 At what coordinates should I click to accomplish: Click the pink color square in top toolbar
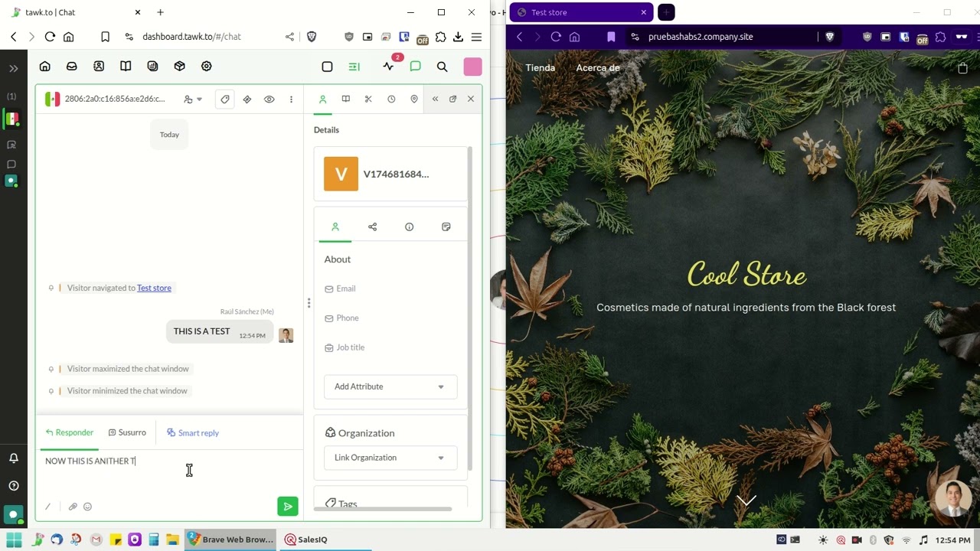[472, 67]
